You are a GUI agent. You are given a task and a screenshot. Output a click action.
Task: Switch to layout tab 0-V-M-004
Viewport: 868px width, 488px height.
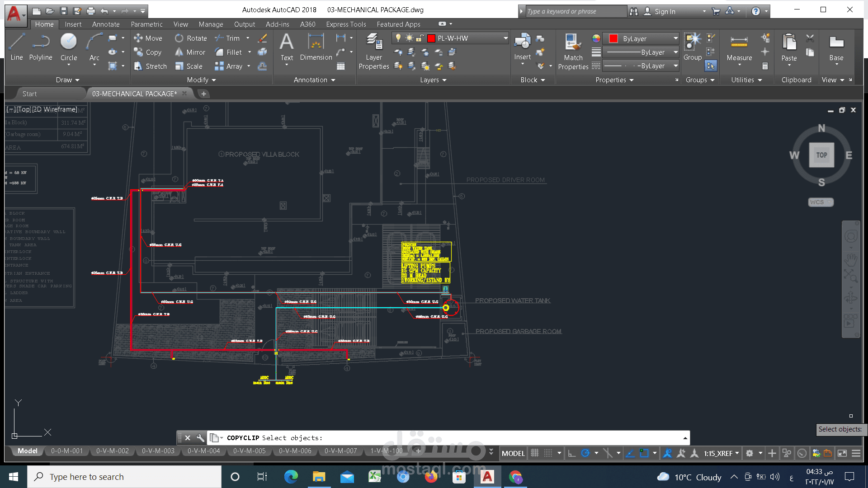click(x=204, y=451)
